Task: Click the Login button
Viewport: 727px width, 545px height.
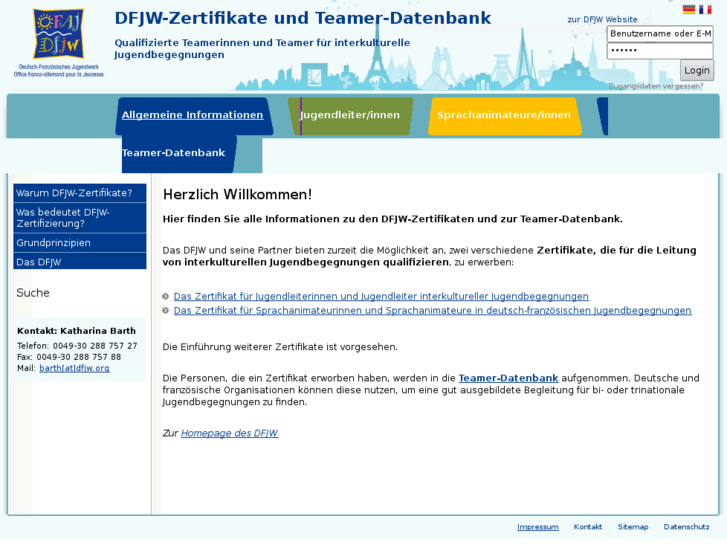Action: [697, 70]
